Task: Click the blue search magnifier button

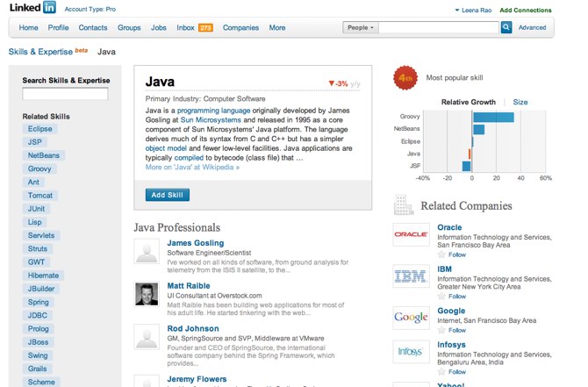Action: point(506,28)
